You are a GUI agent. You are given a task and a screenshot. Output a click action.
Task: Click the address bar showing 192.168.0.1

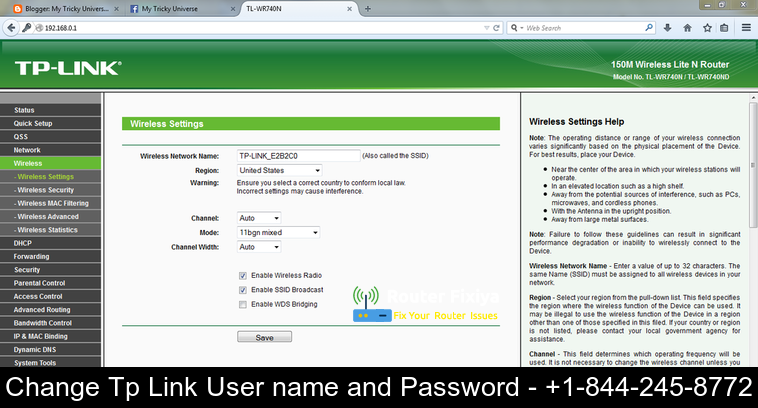click(261, 28)
